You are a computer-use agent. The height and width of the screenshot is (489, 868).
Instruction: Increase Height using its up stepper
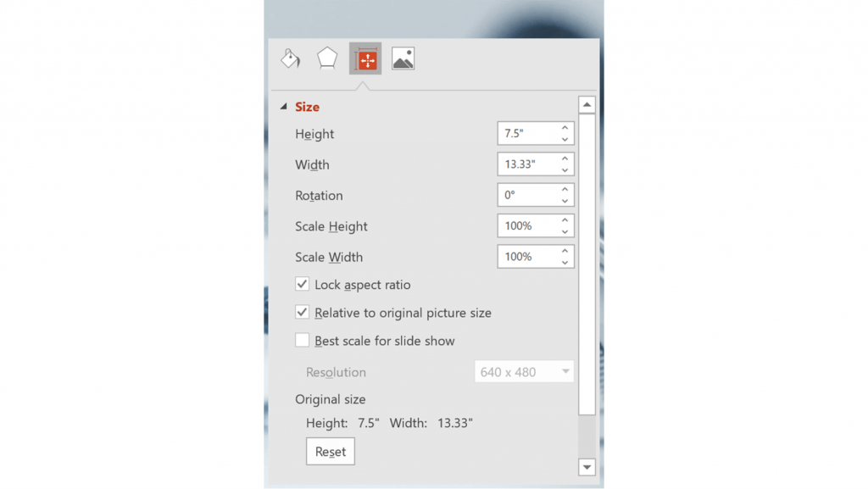(567, 129)
